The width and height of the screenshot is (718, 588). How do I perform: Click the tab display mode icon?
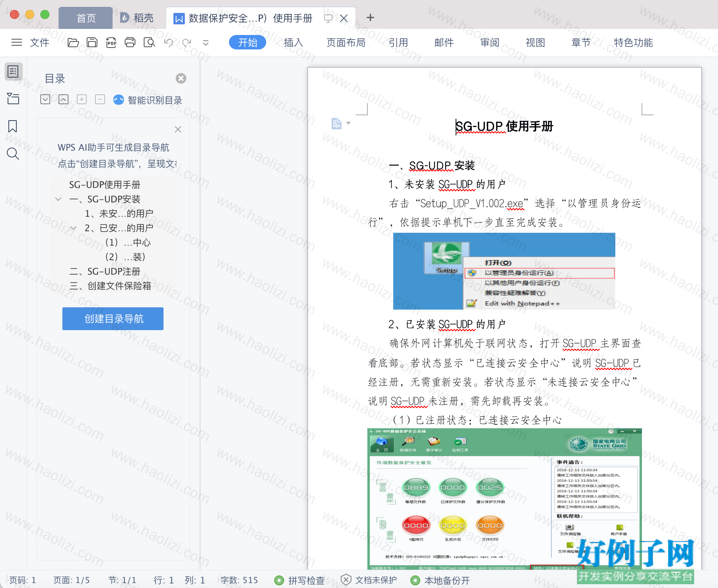point(328,18)
